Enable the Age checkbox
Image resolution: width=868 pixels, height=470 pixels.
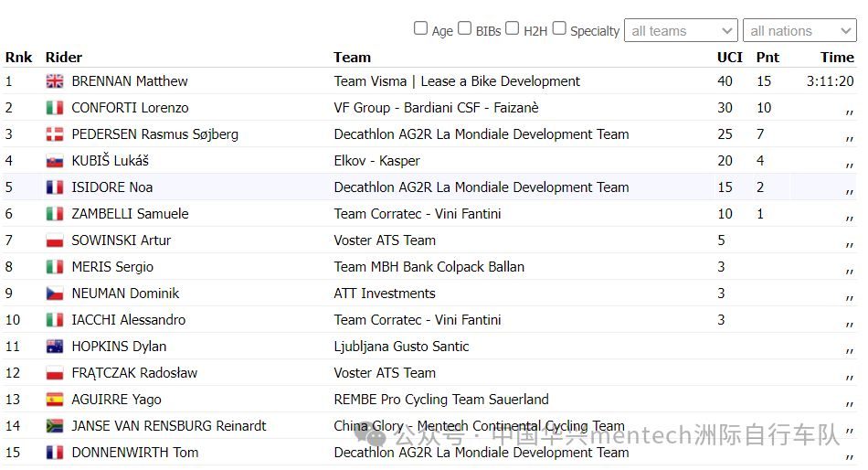420,28
